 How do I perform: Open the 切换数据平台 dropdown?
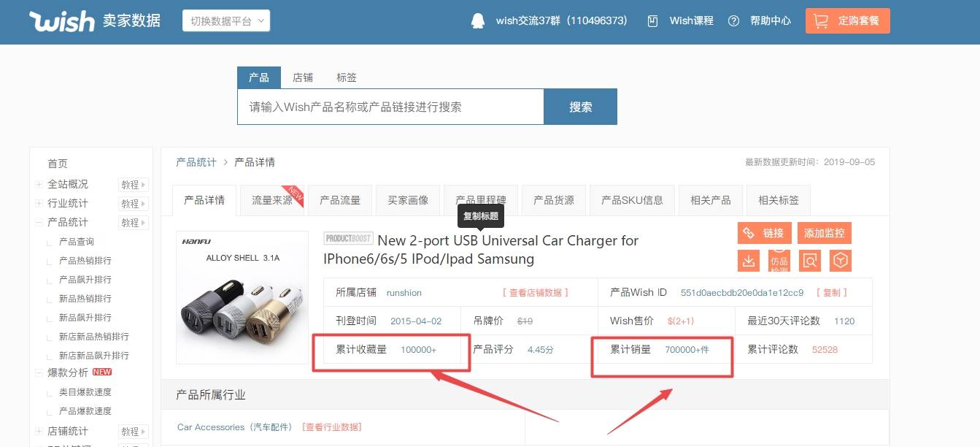click(x=226, y=21)
